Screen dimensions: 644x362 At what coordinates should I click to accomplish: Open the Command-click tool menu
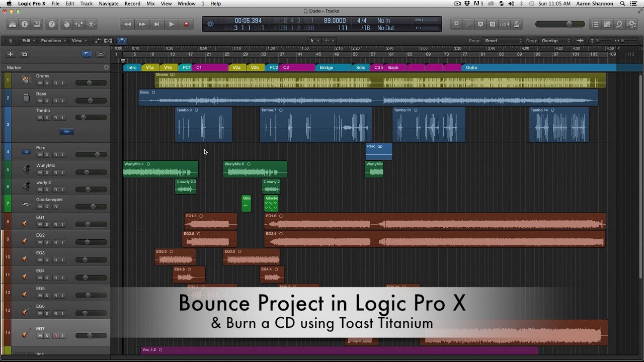[329, 41]
